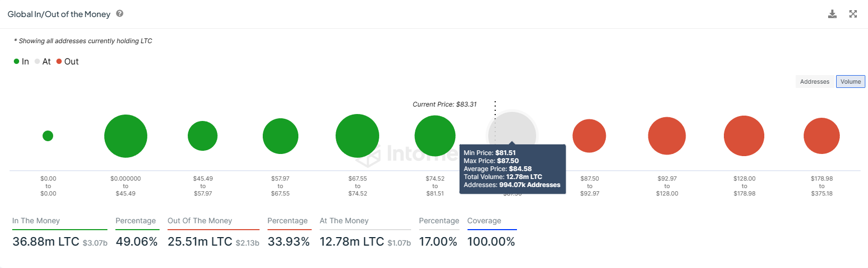Click the $74.52 to $81.51 green bubble
The height and width of the screenshot is (268, 868).
(435, 136)
